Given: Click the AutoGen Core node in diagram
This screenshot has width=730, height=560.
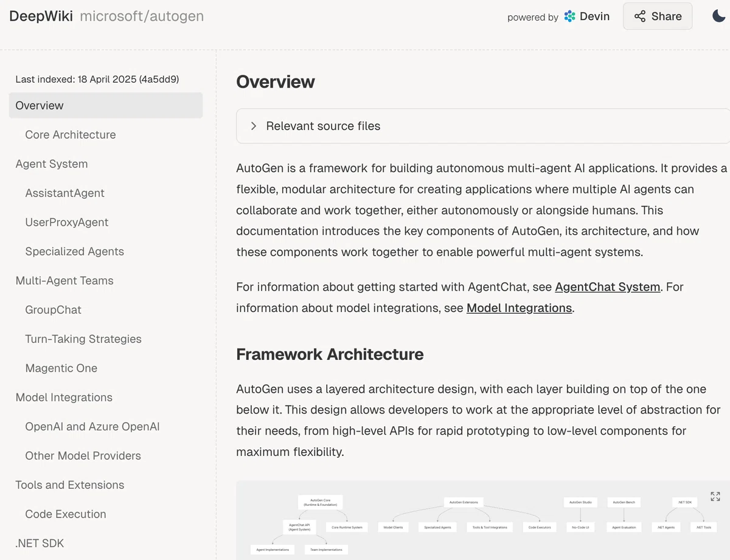Looking at the screenshot, I should tap(321, 502).
